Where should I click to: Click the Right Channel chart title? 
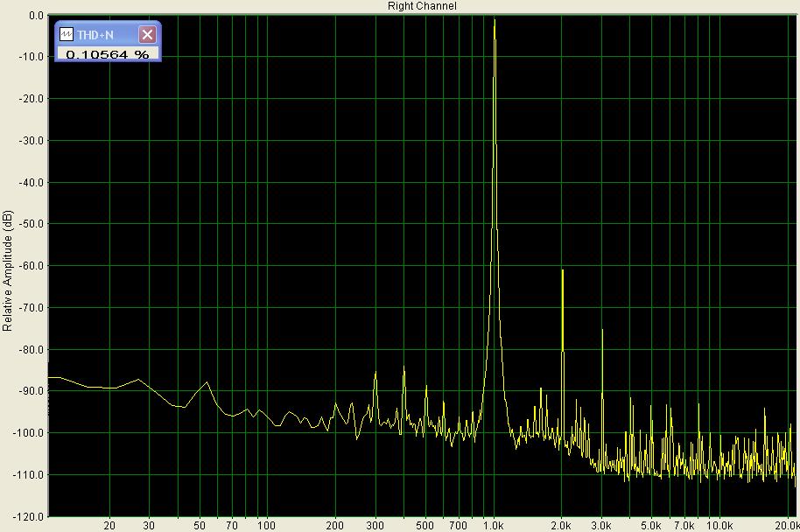(x=422, y=6)
